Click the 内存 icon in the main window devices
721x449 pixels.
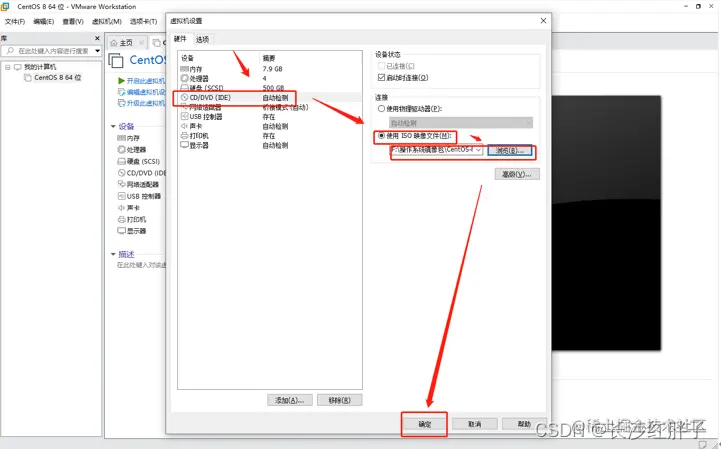point(121,138)
